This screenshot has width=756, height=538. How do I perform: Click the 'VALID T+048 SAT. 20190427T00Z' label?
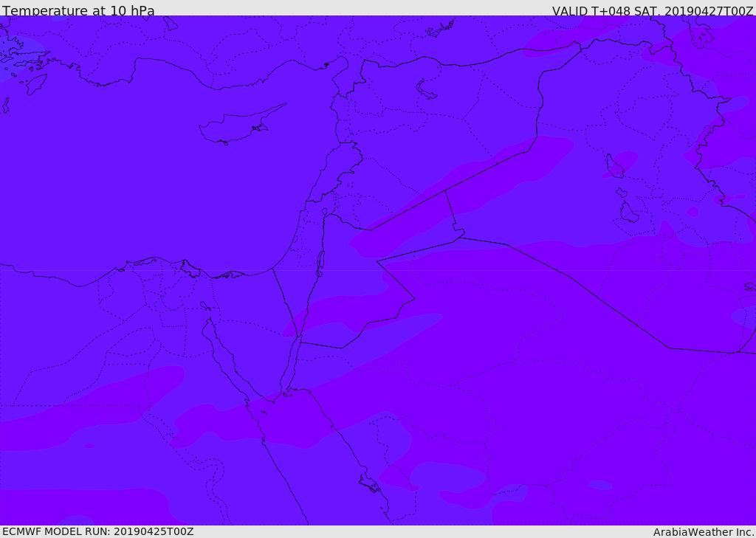click(x=653, y=11)
